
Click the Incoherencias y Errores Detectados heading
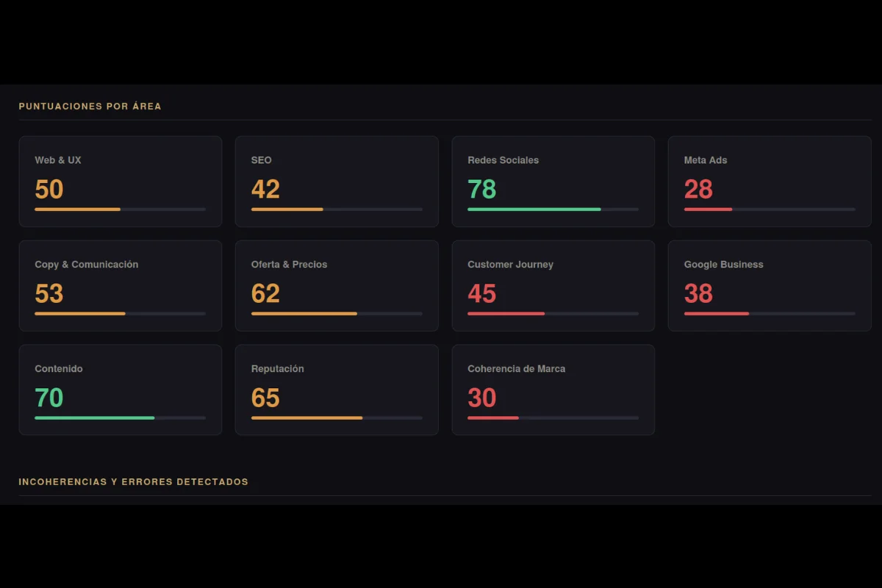tap(133, 482)
